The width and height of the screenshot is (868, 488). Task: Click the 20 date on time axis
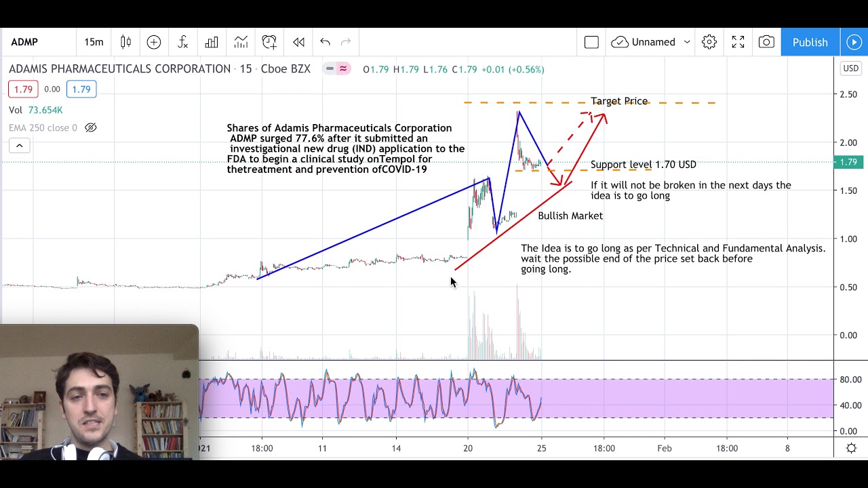pyautogui.click(x=467, y=448)
